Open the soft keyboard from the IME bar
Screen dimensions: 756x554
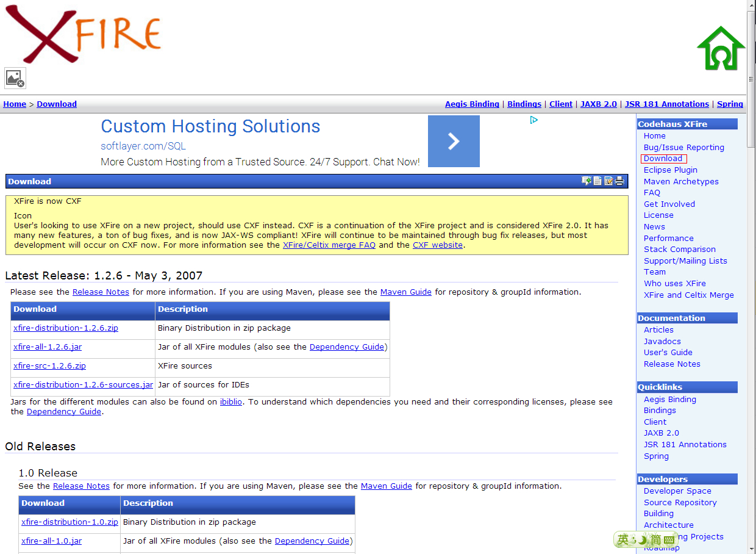669,541
